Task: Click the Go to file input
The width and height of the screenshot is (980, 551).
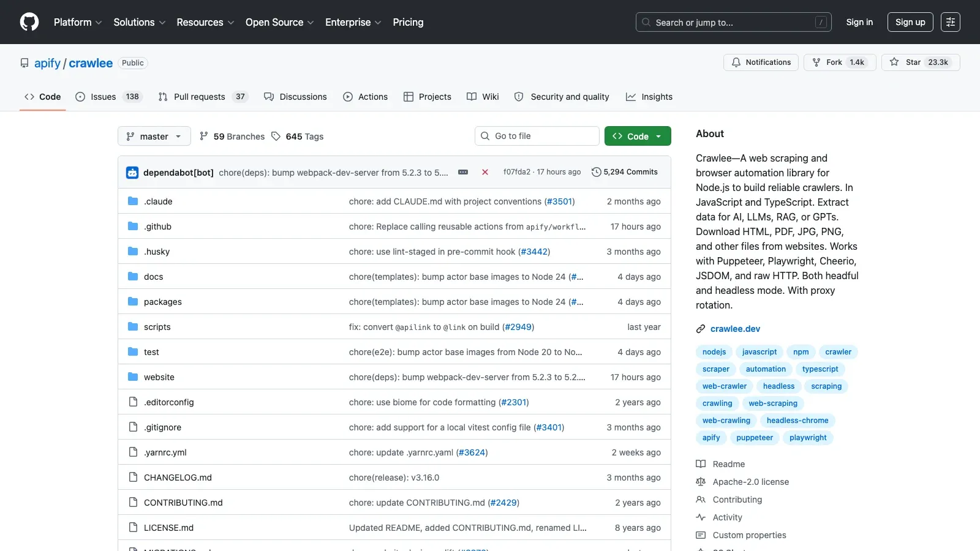Action: (537, 136)
